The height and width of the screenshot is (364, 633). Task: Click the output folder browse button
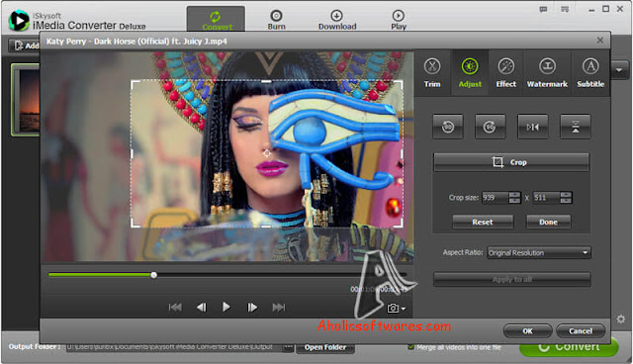[288, 347]
